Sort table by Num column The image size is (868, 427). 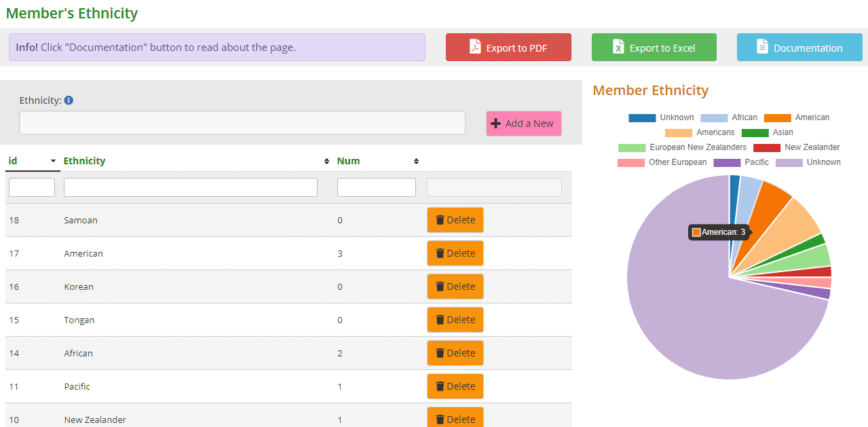click(378, 161)
